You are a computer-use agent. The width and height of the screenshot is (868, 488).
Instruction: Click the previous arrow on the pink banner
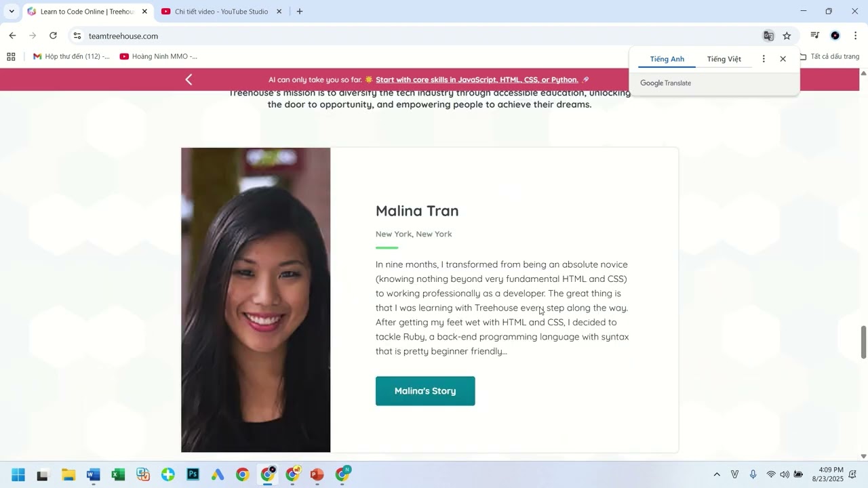coord(189,80)
